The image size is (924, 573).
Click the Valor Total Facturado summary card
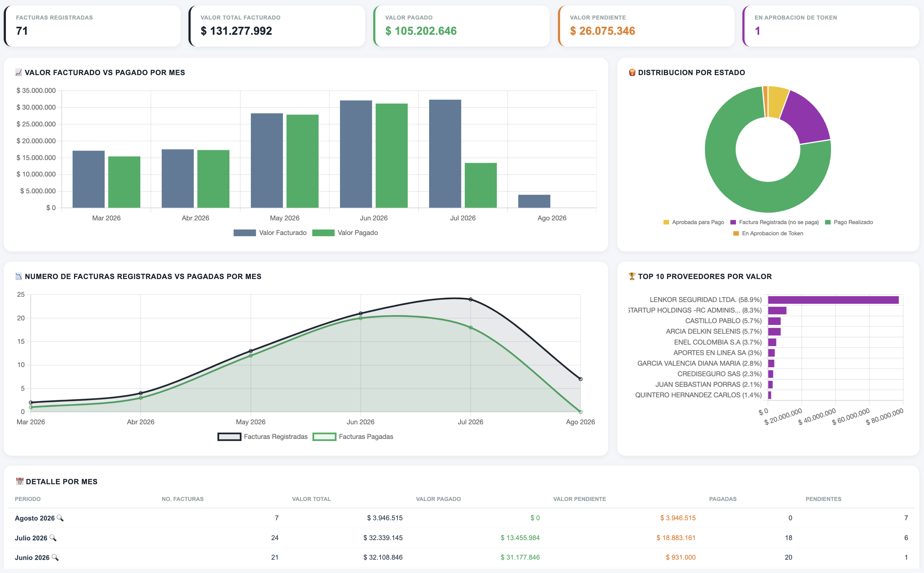pos(277,26)
